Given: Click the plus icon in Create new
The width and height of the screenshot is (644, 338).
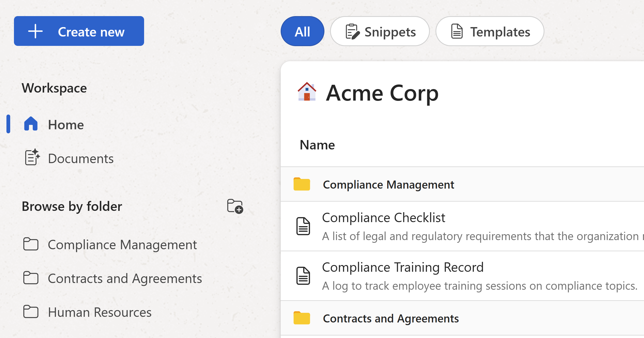Looking at the screenshot, I should 35,31.
